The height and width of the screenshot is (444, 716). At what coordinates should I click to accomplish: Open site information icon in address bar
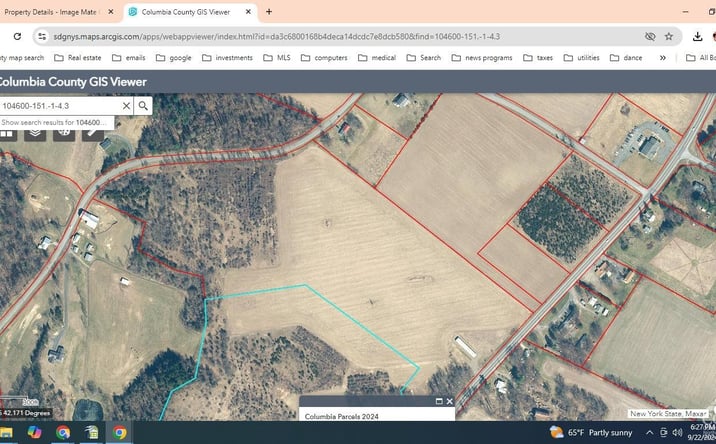tap(42, 37)
